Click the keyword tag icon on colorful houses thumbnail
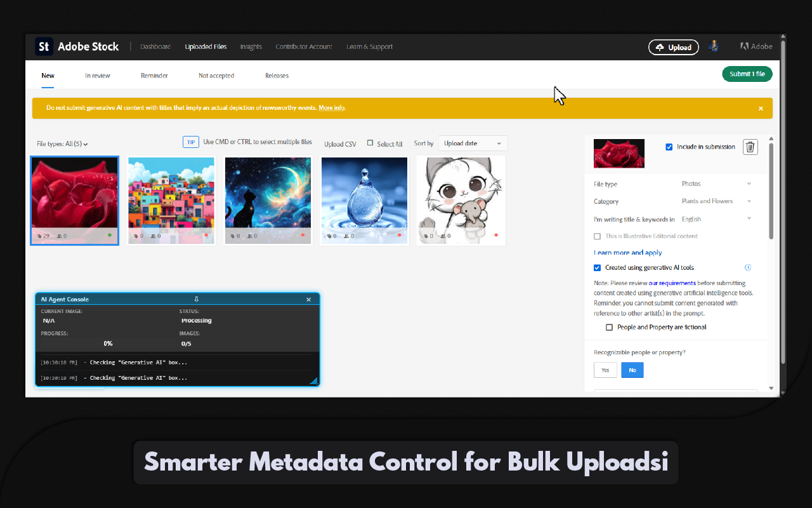The height and width of the screenshot is (508, 812). [135, 236]
